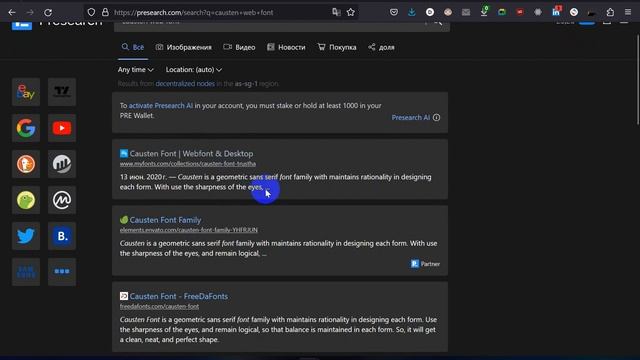Select the CoinGecko provider tile
Image resolution: width=640 pixels, height=360 pixels.
(26, 200)
